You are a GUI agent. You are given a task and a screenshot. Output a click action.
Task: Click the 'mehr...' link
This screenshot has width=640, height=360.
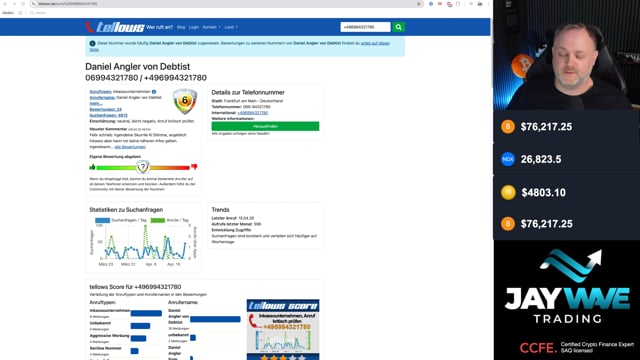click(96, 103)
